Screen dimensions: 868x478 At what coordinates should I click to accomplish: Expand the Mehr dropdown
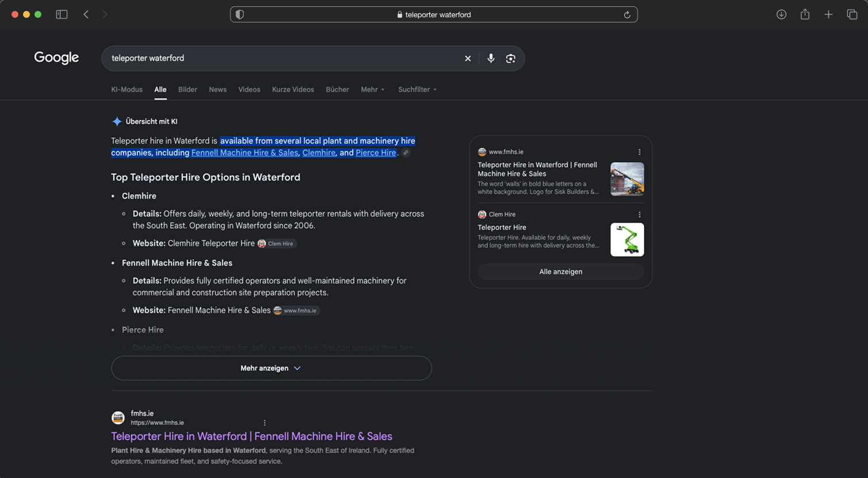pos(372,90)
